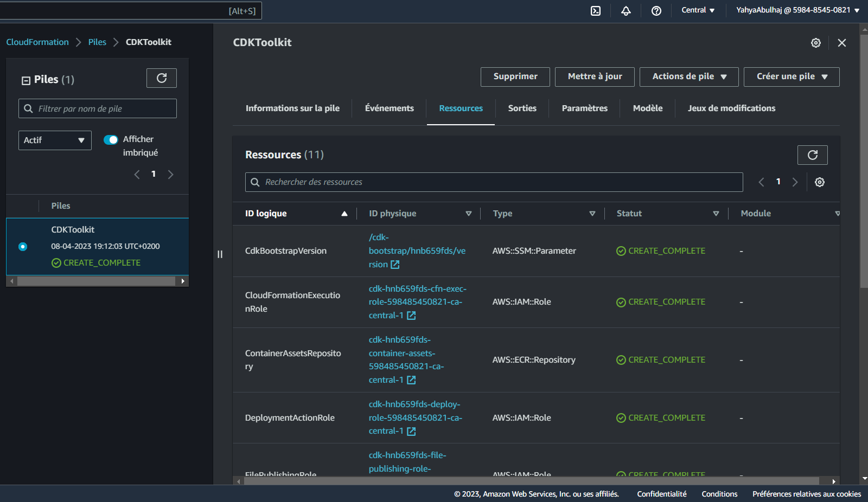Refresh the Ressources table
Viewport: 868px width, 502px height.
(813, 155)
